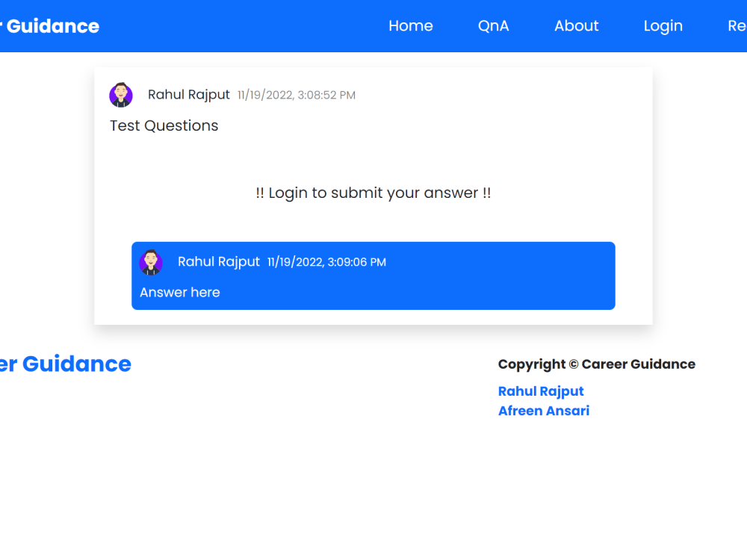The width and height of the screenshot is (747, 560).
Task: Click the question author's avatar icon
Action: [x=121, y=95]
